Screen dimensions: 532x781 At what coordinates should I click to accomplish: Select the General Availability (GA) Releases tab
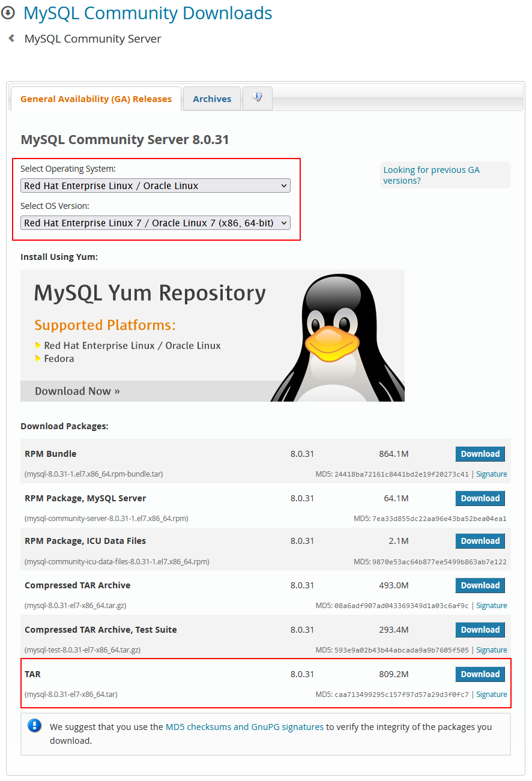coord(95,98)
